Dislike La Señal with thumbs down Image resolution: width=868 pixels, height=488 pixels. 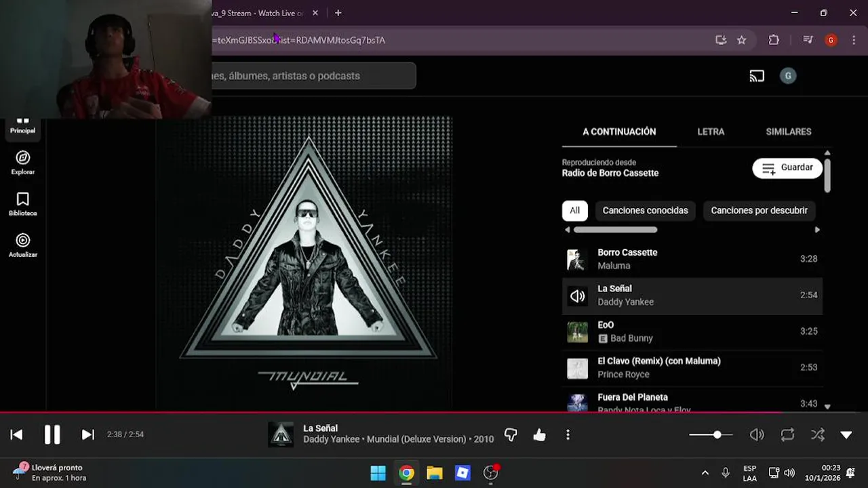(x=511, y=435)
